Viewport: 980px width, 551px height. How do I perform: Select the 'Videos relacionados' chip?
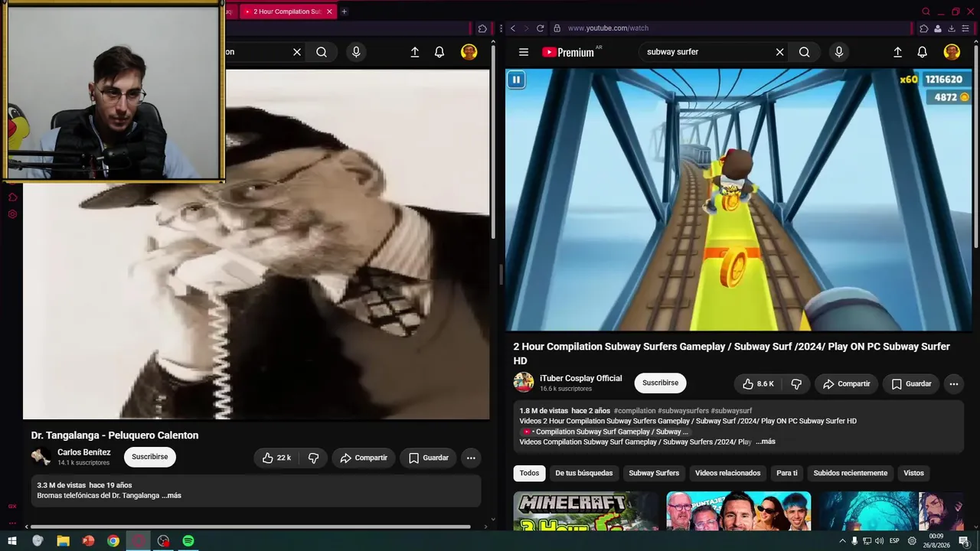click(x=727, y=473)
